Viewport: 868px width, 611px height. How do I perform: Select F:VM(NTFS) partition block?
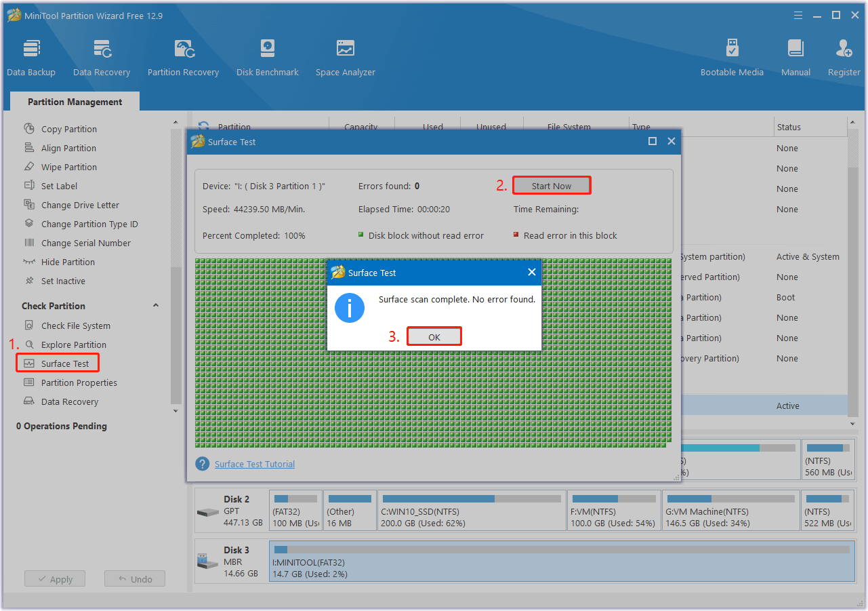coord(613,510)
